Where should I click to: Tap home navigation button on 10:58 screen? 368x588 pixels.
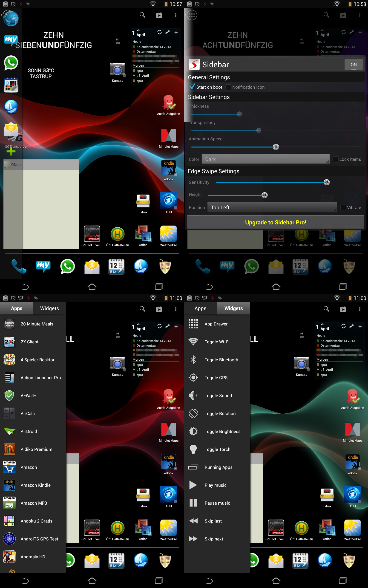pos(276,287)
